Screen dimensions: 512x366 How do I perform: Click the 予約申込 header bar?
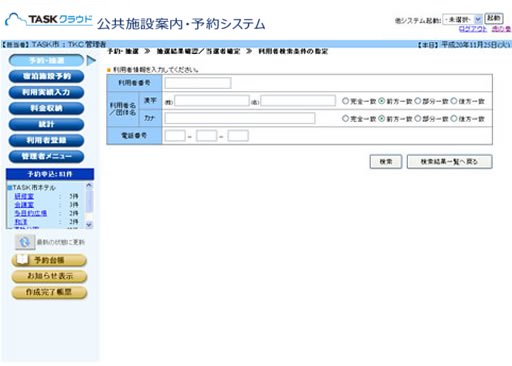[50, 174]
